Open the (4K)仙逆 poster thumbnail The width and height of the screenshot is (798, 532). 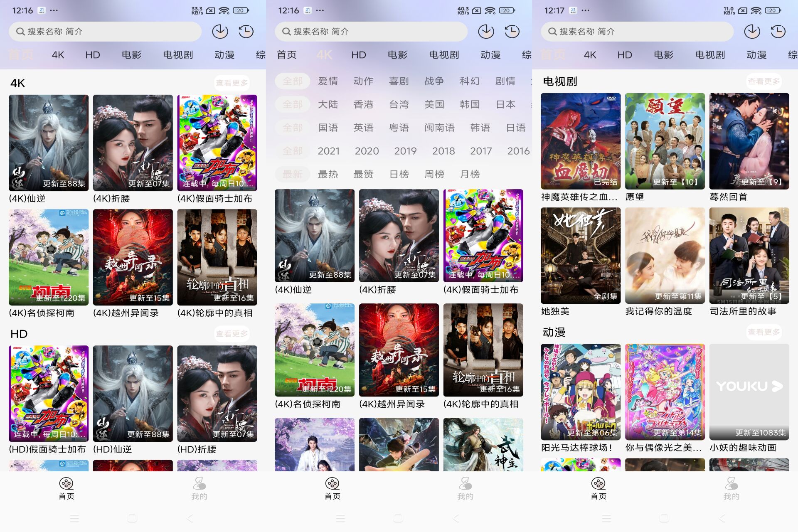(x=48, y=143)
